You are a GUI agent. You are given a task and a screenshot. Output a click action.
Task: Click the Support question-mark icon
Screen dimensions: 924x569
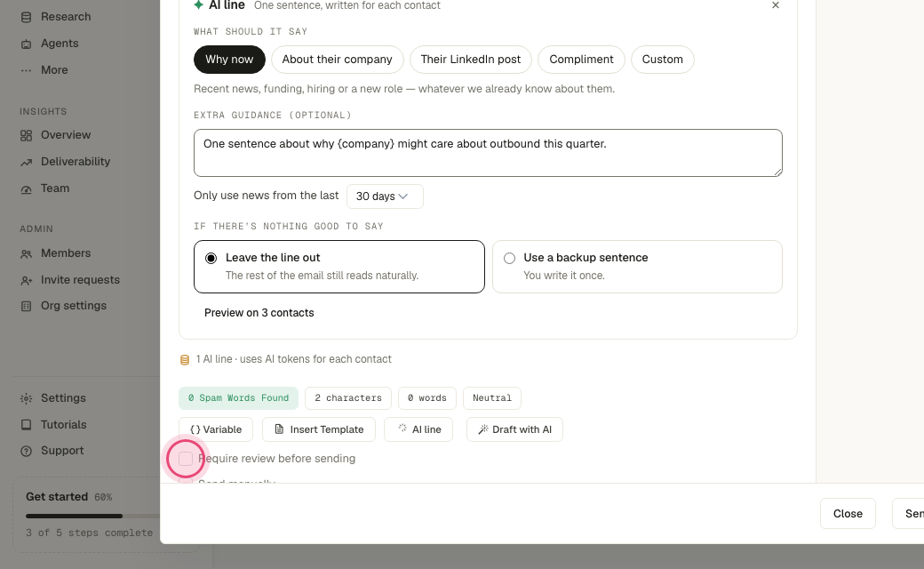click(26, 451)
